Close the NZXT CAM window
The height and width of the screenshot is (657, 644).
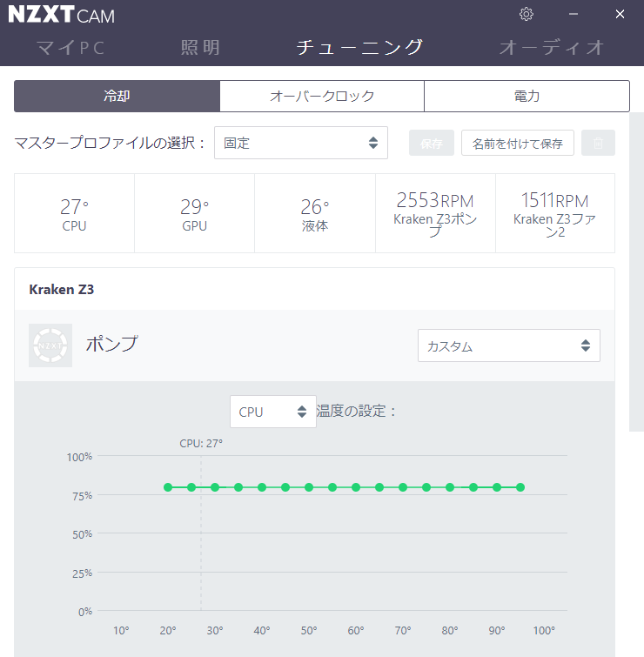(x=621, y=14)
